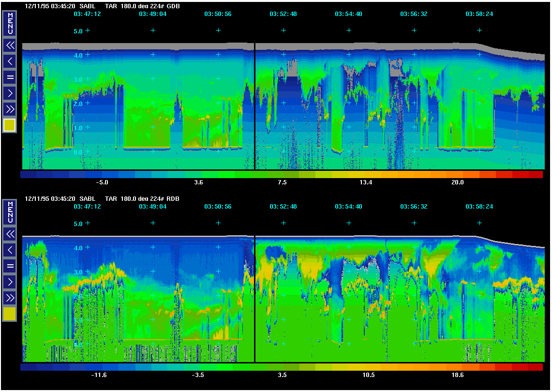Open the MENU button in the bottom RDB panel
This screenshot has width=552, height=392.
click(10, 212)
